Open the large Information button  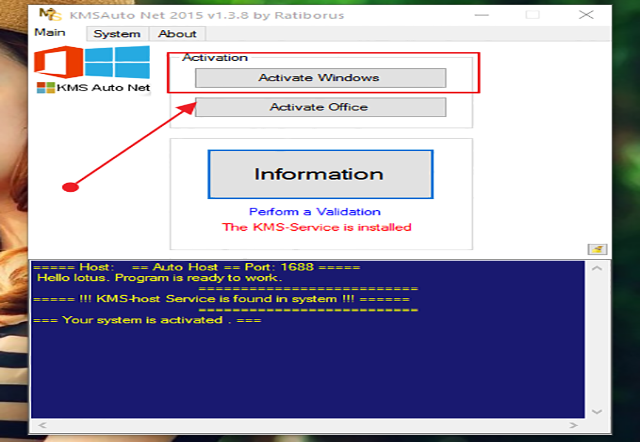[x=320, y=174]
